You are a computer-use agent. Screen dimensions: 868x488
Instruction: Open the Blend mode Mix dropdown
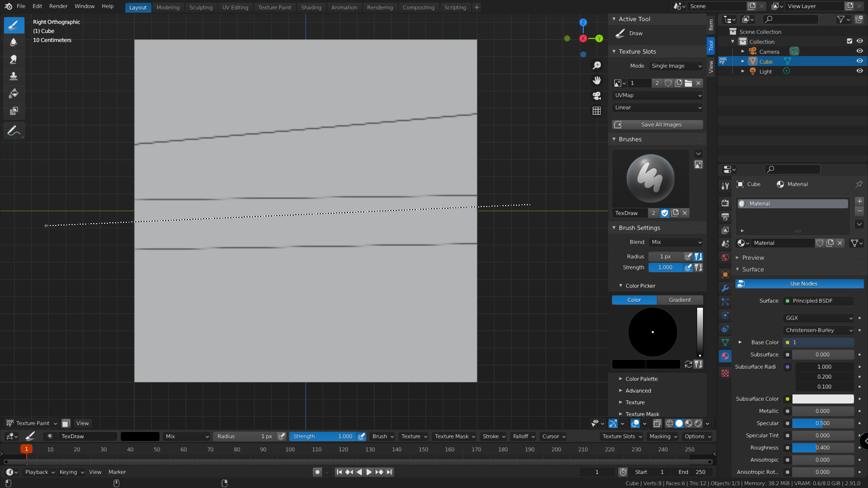click(x=676, y=242)
